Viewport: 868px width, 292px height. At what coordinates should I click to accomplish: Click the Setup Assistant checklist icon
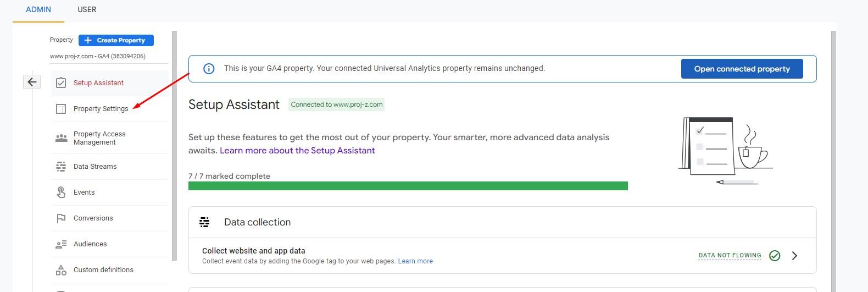[x=61, y=82]
